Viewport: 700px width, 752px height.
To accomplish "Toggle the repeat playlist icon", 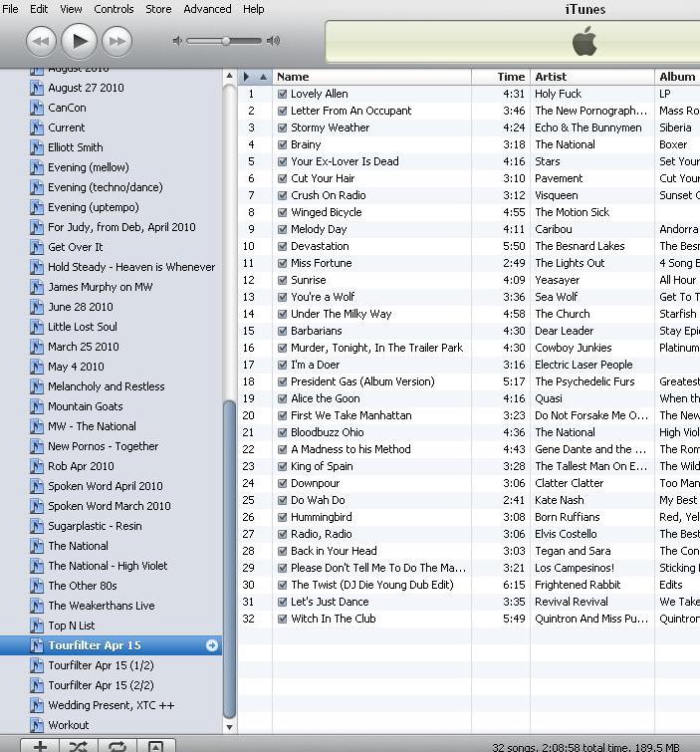I will tap(117, 746).
